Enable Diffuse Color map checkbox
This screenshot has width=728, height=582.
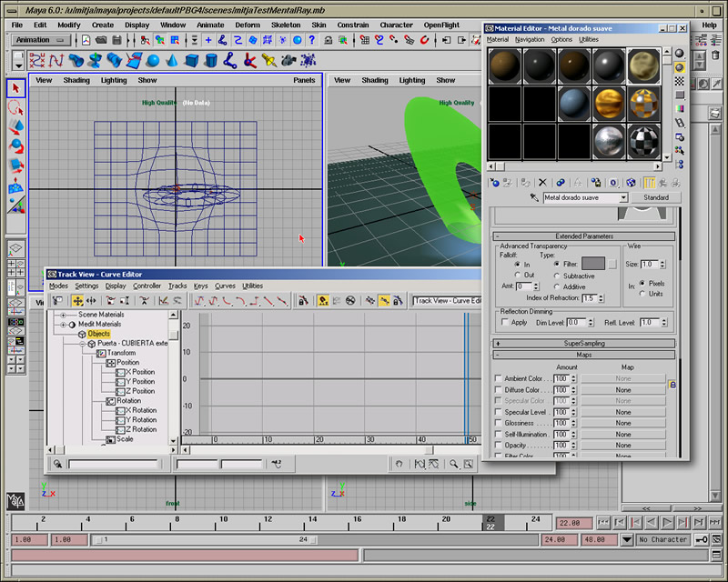(x=498, y=390)
